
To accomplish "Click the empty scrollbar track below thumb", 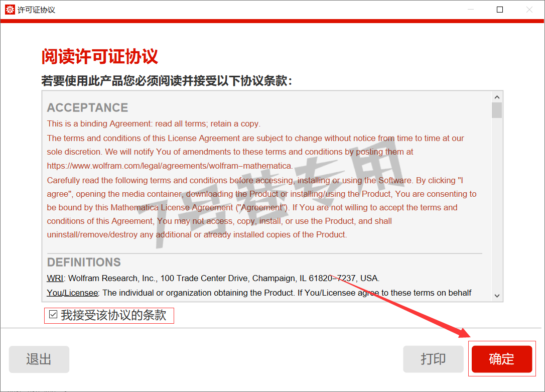I will tap(497, 204).
